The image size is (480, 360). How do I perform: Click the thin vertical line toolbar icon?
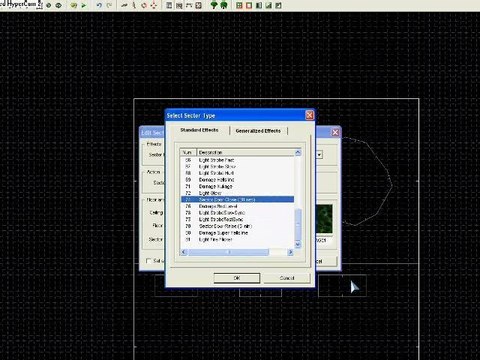134,5
